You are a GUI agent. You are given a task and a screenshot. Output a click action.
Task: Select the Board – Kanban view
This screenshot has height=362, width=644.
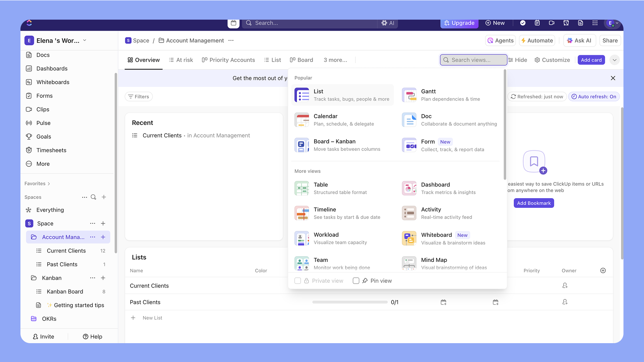(x=343, y=145)
